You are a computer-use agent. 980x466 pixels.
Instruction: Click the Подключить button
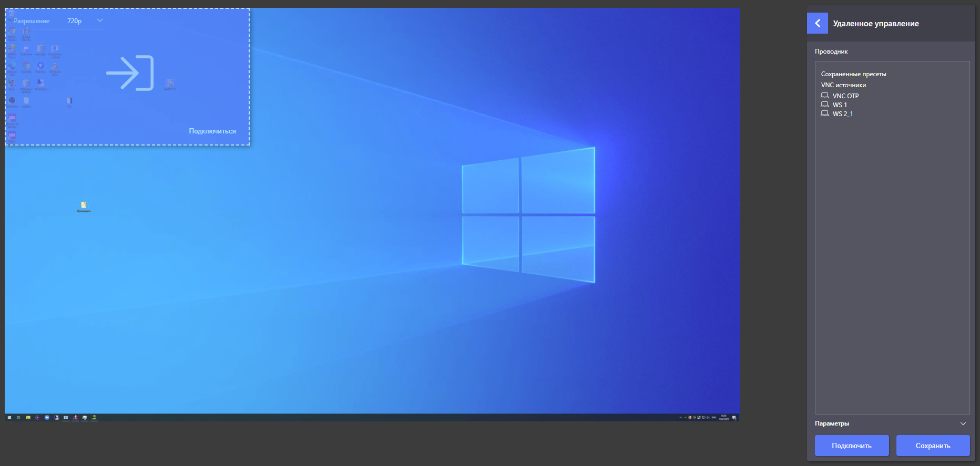[852, 446]
